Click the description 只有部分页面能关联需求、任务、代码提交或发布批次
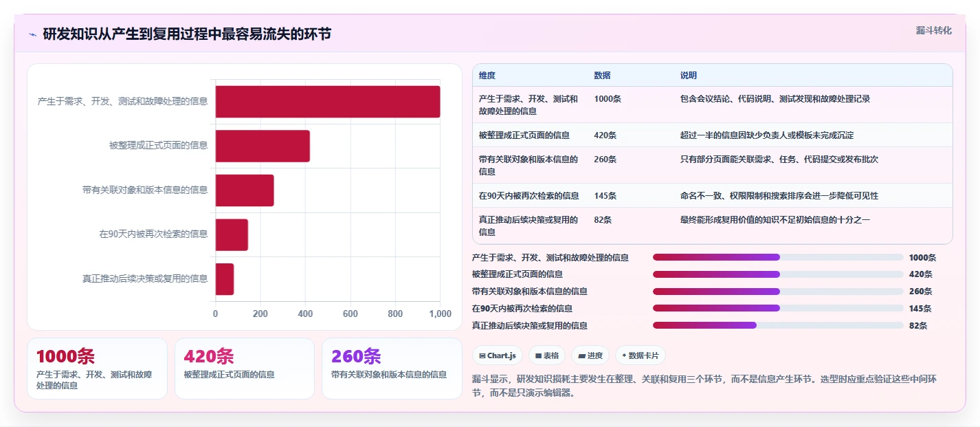Image resolution: width=980 pixels, height=427 pixels. click(779, 160)
